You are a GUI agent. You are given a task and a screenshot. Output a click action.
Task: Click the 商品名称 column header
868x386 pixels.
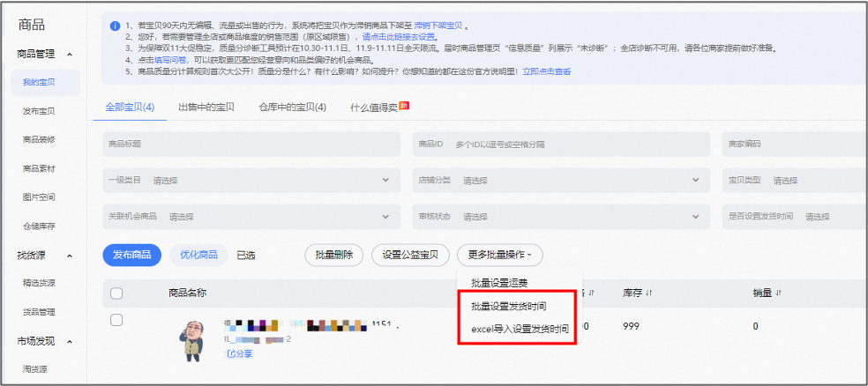(x=188, y=293)
